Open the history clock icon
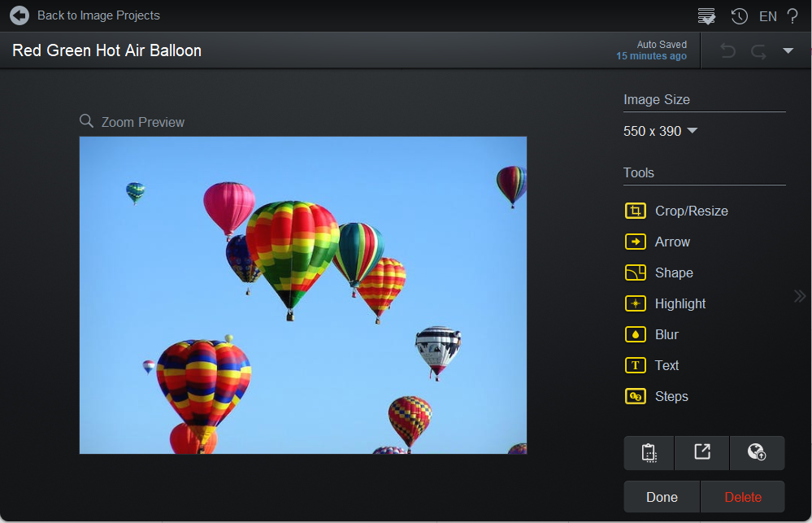 [x=739, y=16]
